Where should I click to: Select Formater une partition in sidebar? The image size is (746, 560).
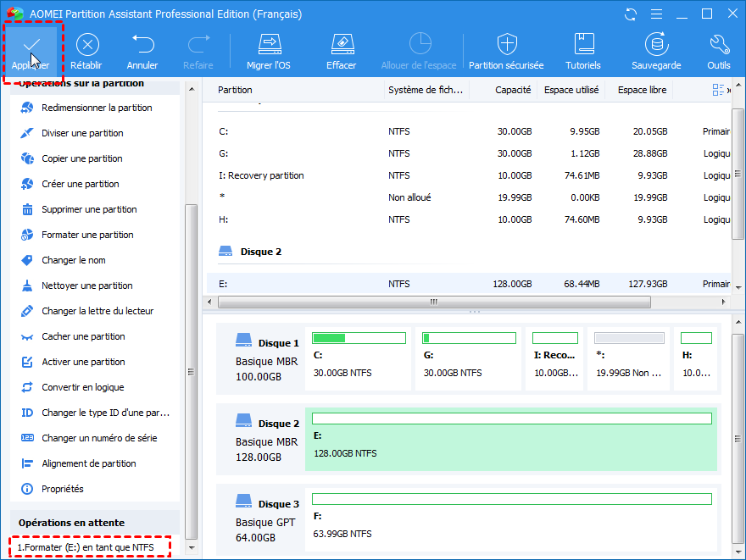(x=87, y=235)
